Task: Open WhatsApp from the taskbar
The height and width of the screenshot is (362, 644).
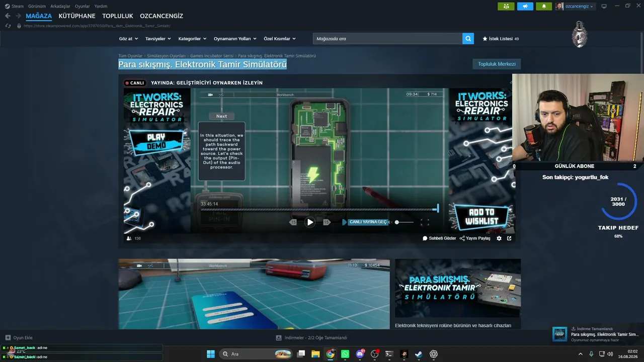Action: (x=345, y=354)
